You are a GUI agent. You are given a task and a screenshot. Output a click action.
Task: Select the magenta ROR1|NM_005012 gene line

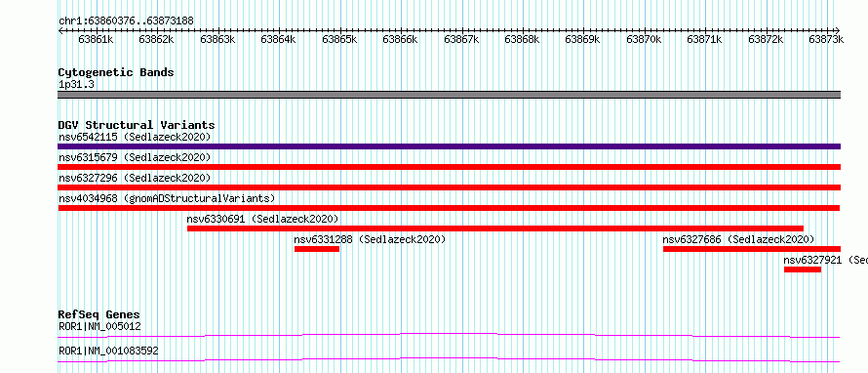449,335
